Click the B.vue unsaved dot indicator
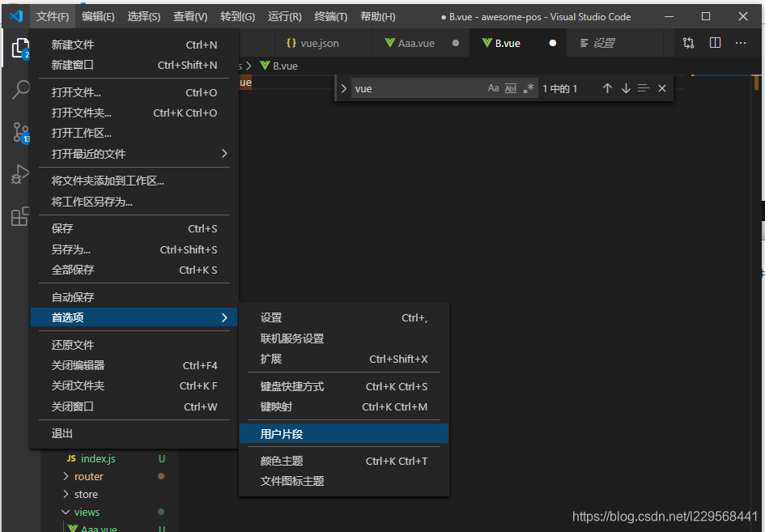 point(552,43)
